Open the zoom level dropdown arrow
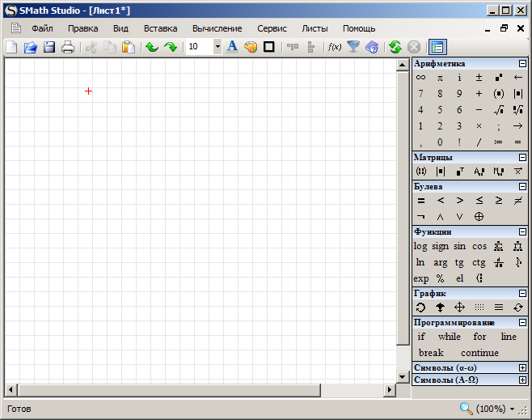The height and width of the screenshot is (420, 532). tap(513, 409)
